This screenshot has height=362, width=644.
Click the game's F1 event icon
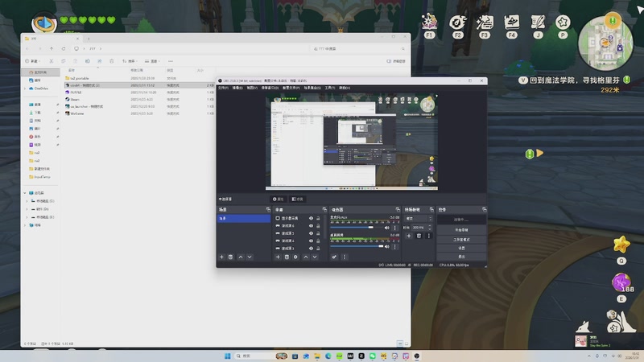[429, 26]
